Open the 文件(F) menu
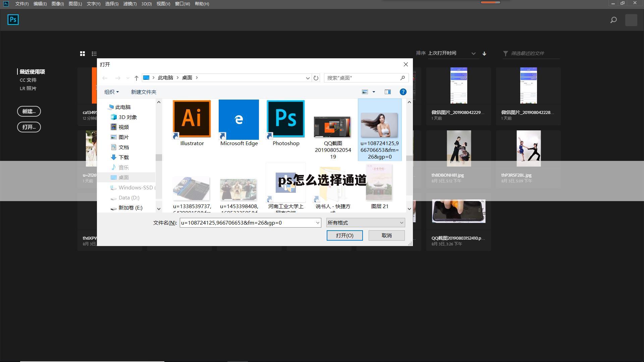 (x=22, y=4)
